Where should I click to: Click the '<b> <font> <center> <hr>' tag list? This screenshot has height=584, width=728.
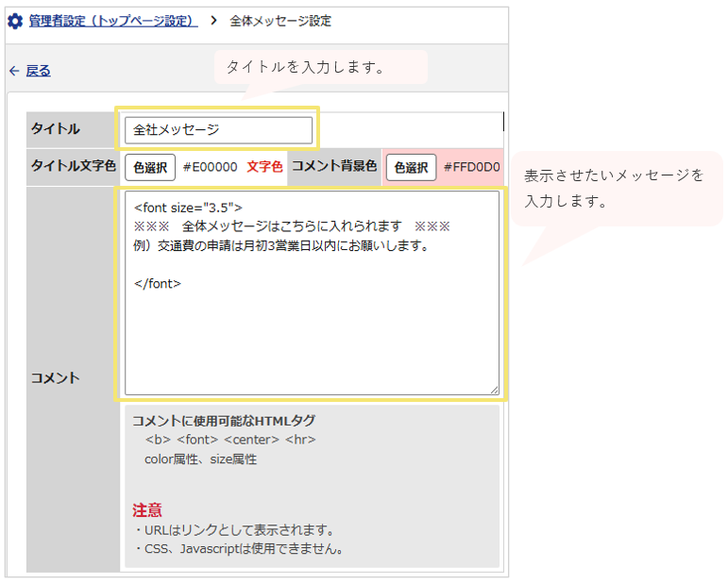point(230,440)
